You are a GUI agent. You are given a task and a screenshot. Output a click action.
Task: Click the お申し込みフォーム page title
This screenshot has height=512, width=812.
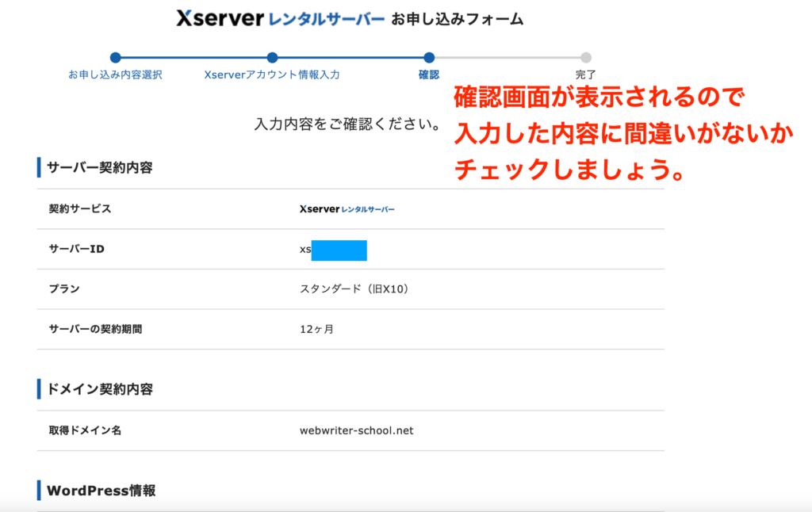point(458,20)
